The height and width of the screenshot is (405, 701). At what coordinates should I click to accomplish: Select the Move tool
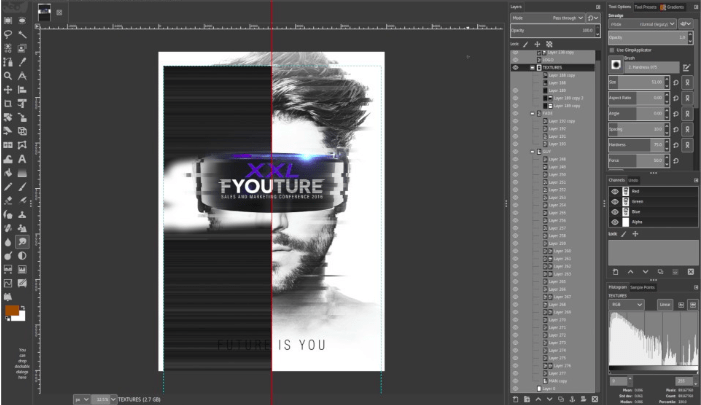click(8, 89)
